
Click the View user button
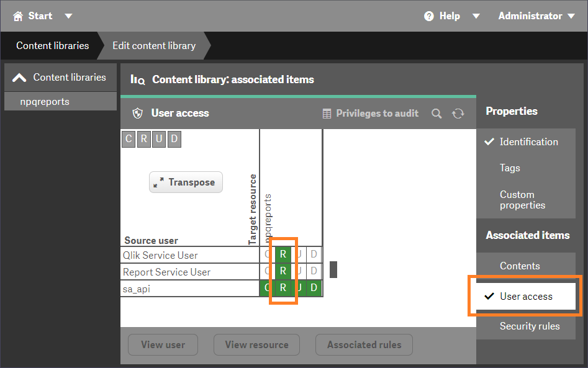163,345
